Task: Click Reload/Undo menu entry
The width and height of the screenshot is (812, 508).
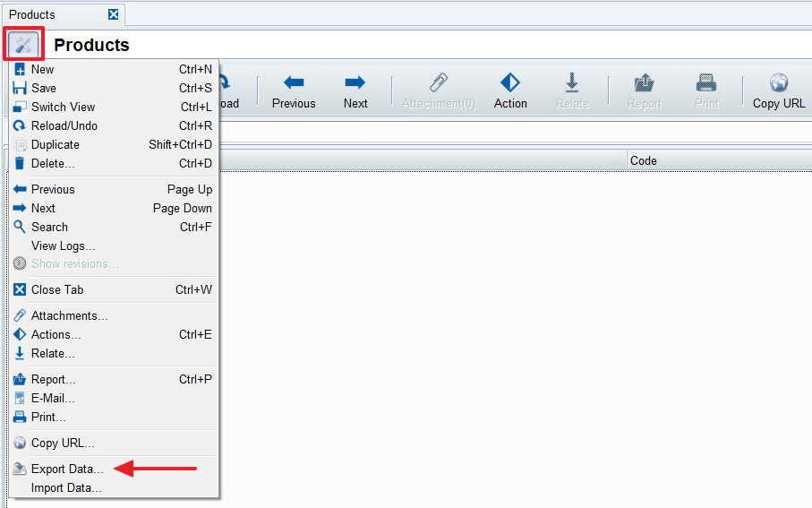Action: click(64, 125)
